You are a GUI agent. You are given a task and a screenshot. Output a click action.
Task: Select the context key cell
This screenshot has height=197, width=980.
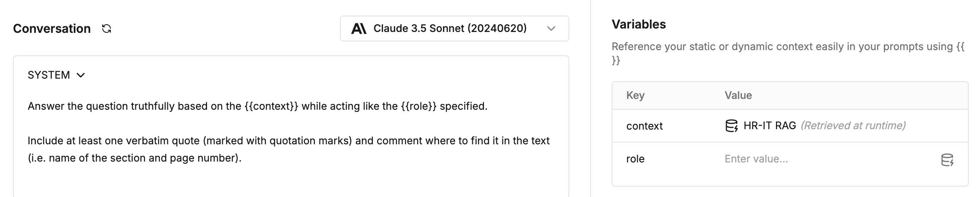644,126
